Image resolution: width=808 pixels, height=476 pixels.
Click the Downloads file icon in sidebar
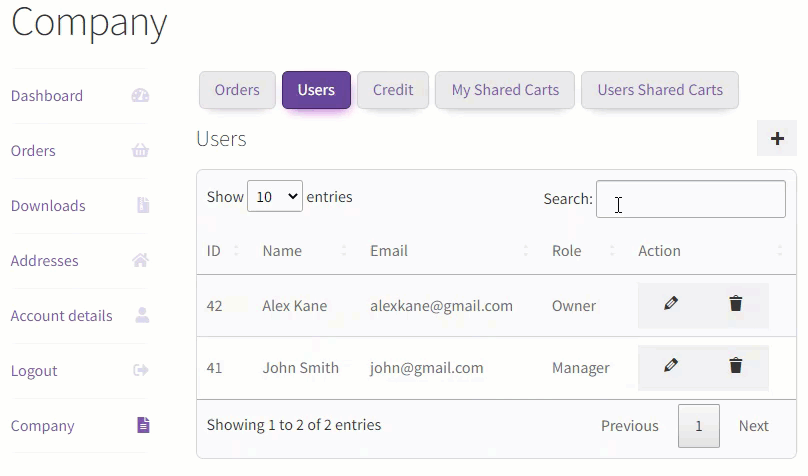143,205
